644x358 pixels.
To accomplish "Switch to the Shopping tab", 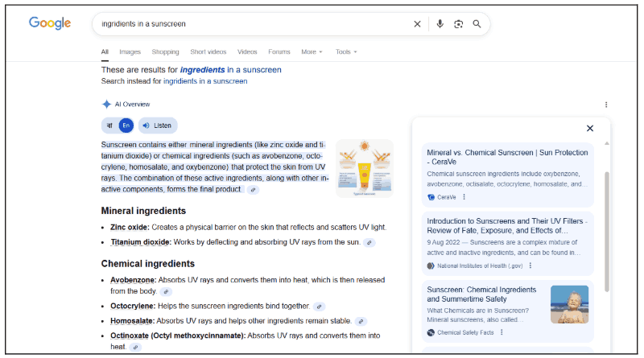I will pyautogui.click(x=165, y=51).
